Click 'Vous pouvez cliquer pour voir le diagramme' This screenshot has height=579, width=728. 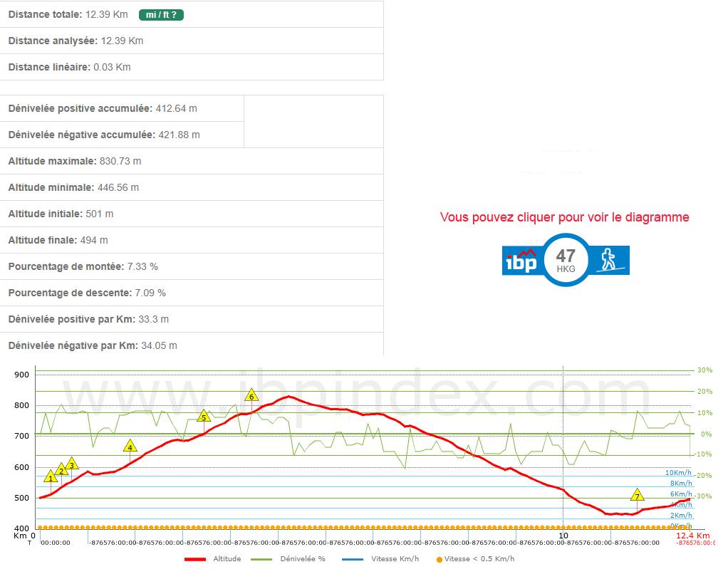(x=564, y=217)
